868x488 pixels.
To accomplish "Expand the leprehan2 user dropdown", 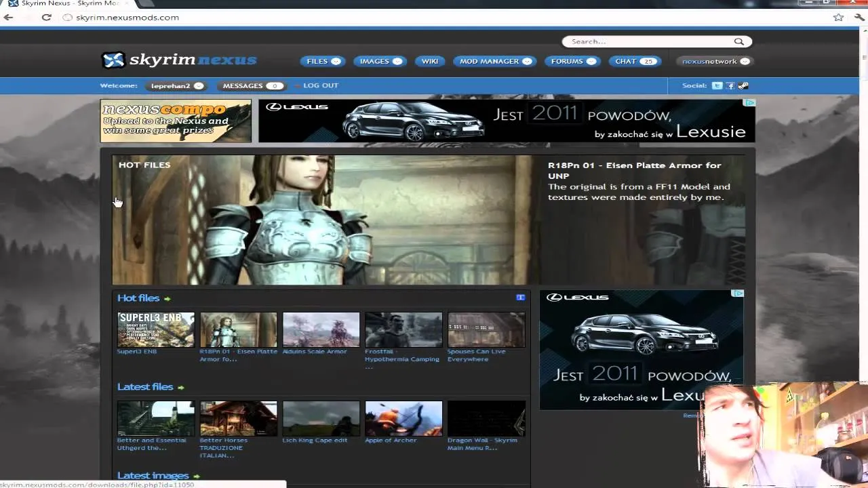I will pyautogui.click(x=199, y=86).
